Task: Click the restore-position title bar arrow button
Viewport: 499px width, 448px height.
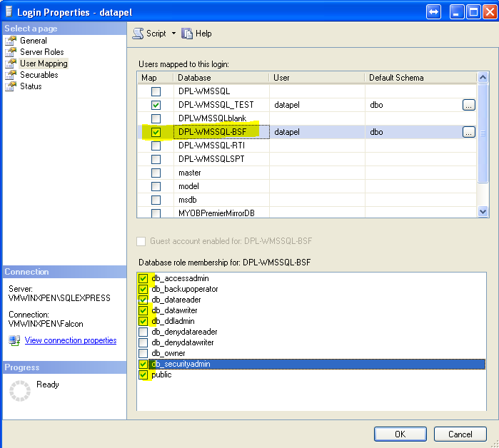Action: (x=433, y=12)
